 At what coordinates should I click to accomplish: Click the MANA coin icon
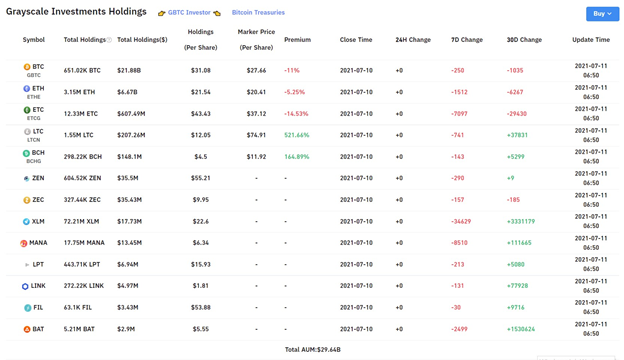(x=24, y=243)
